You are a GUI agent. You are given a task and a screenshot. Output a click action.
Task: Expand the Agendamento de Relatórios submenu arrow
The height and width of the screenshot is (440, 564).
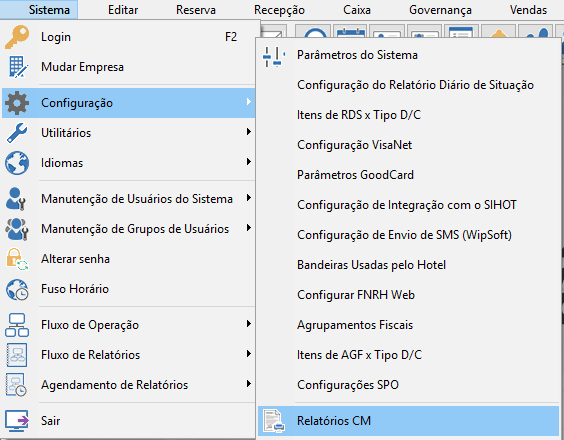(249, 384)
